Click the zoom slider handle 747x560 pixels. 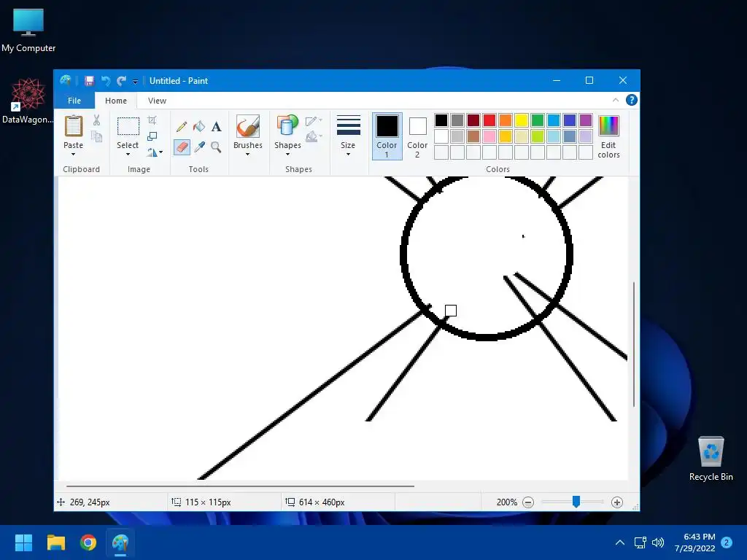(x=576, y=502)
